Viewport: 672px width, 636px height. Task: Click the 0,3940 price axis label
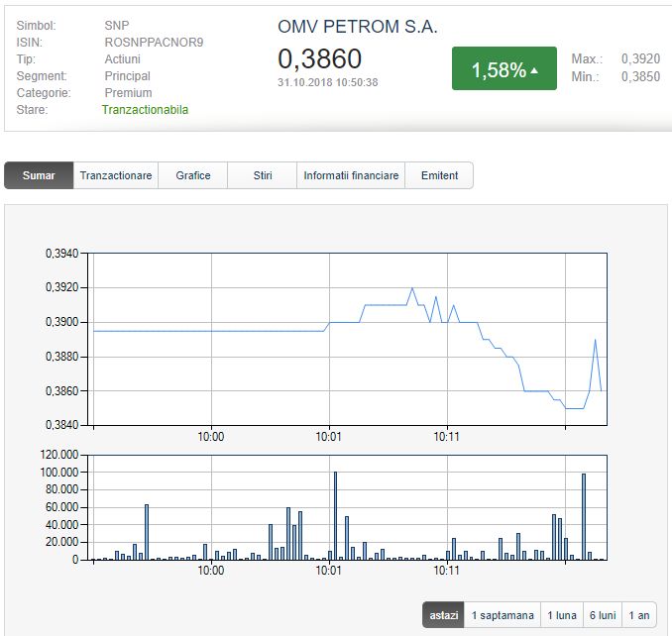62,254
